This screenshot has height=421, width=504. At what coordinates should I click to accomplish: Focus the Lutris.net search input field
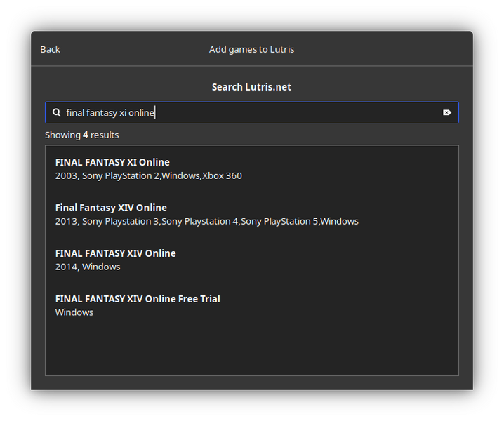[252, 112]
